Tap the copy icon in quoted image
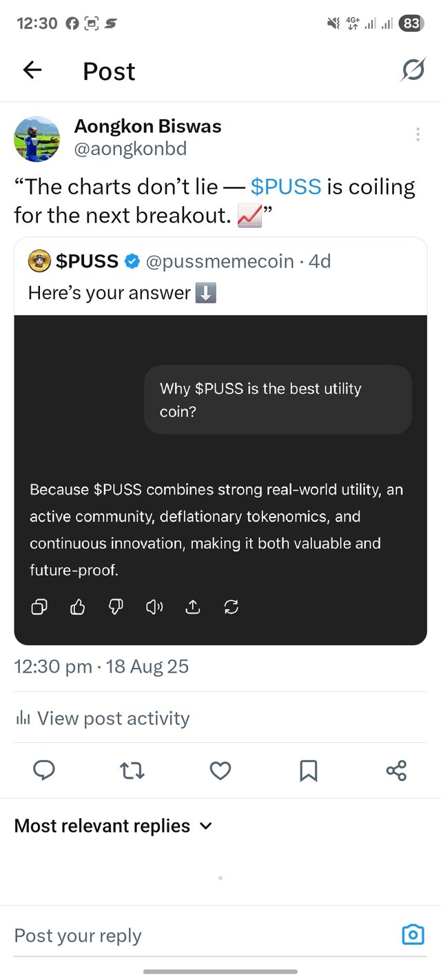This screenshot has height=980, width=441. (40, 607)
